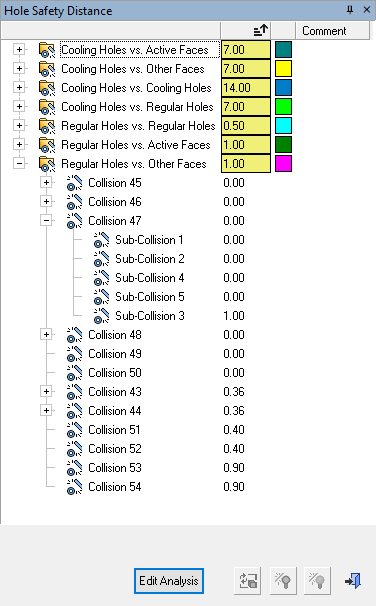376x606 pixels.
Task: Click the Sub-Collision 3 drill icon
Action: (101, 316)
